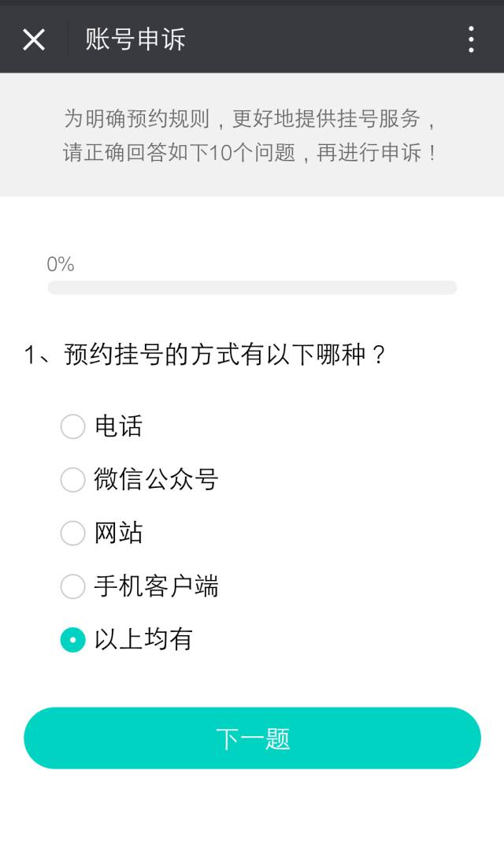Choose the 微信公众号 radio option
The width and height of the screenshot is (504, 863).
pos(72,479)
